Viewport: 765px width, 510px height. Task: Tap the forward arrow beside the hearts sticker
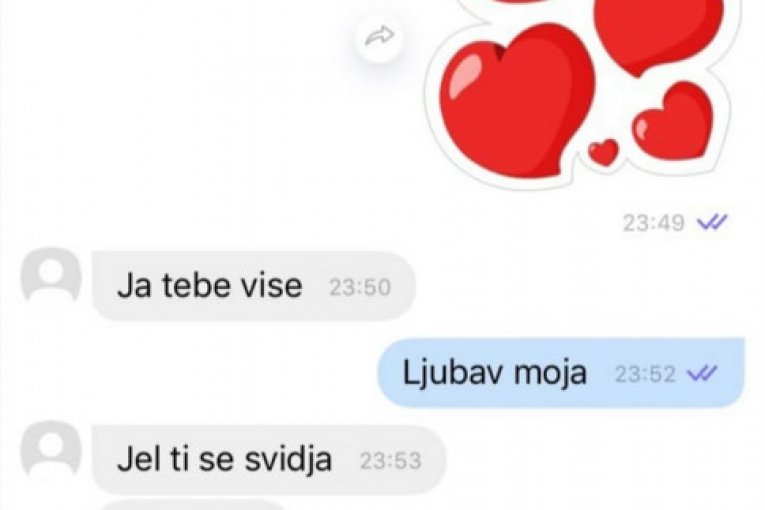pyautogui.click(x=379, y=37)
